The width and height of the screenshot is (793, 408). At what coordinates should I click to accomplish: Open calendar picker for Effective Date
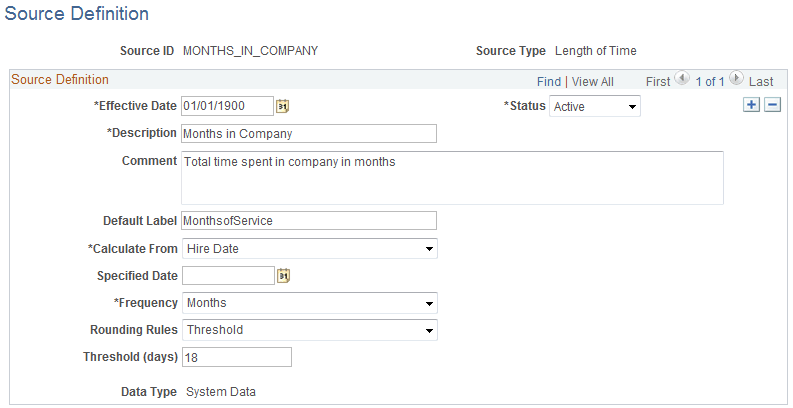pyautogui.click(x=283, y=106)
